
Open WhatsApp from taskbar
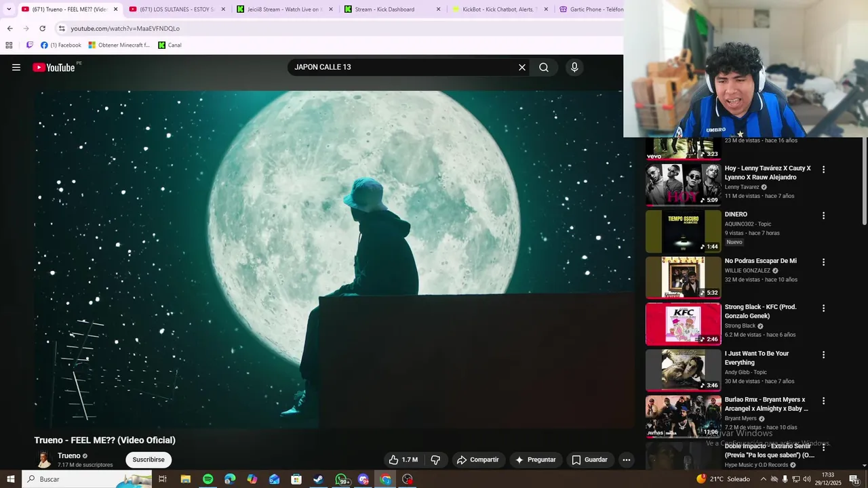click(x=342, y=479)
